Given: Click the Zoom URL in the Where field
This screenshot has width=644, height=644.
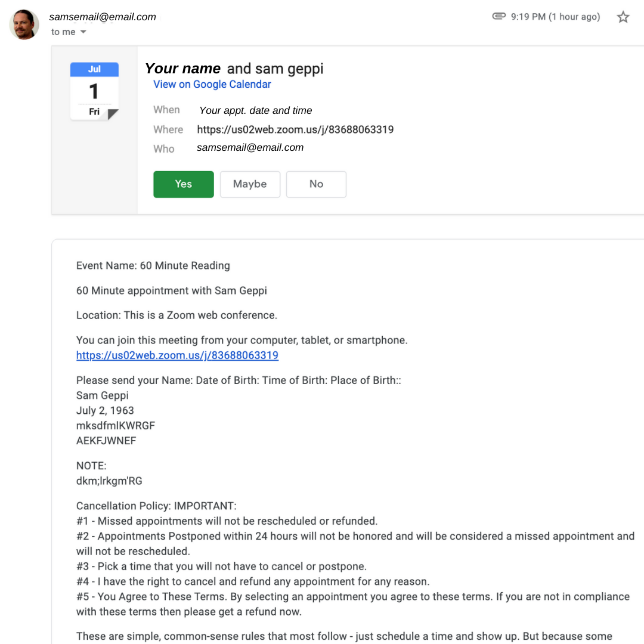Looking at the screenshot, I should (295, 129).
